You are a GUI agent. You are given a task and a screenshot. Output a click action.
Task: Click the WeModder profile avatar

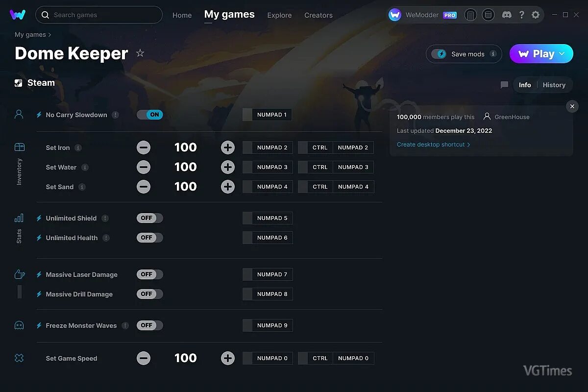tap(395, 15)
